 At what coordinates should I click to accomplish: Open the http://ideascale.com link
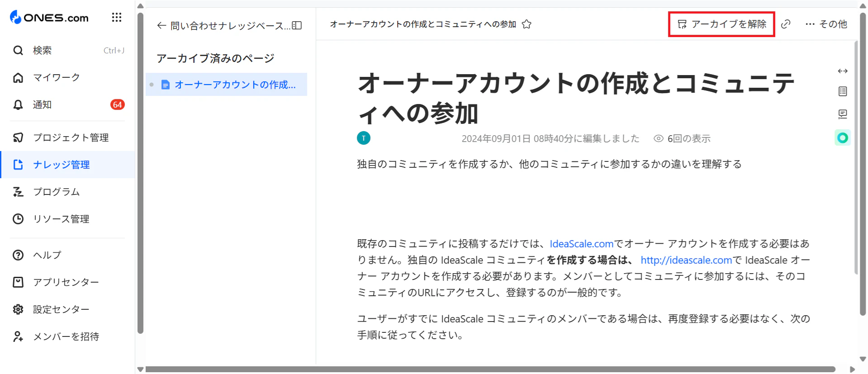click(x=686, y=260)
